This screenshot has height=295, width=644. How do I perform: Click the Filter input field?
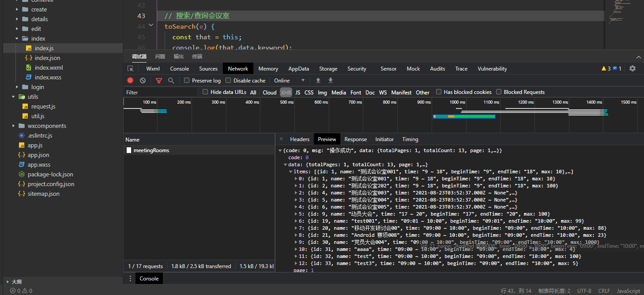(x=161, y=92)
